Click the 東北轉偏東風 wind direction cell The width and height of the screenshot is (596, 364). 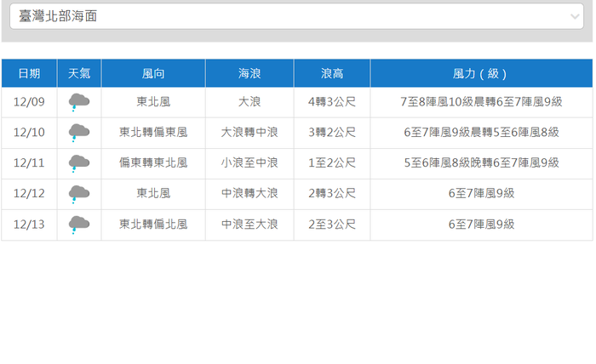click(x=153, y=133)
